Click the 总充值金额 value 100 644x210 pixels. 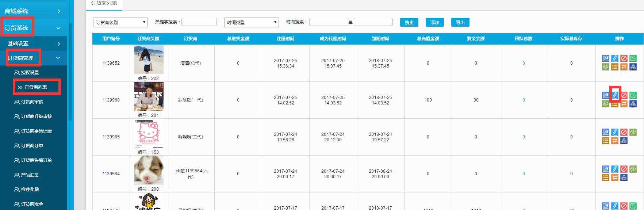[x=428, y=100]
